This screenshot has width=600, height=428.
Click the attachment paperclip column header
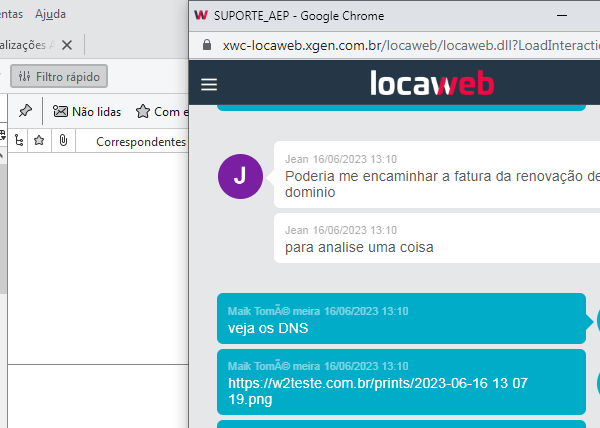pyautogui.click(x=64, y=141)
